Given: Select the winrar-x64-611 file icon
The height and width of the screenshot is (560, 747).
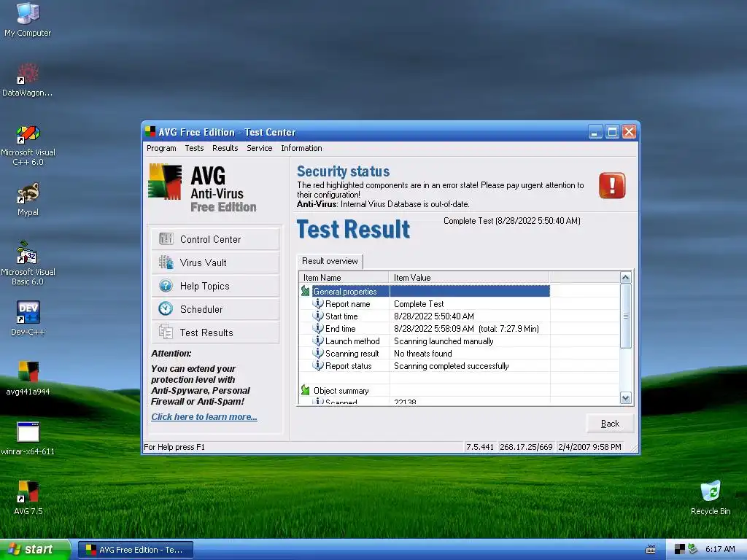Looking at the screenshot, I should pos(28,438).
